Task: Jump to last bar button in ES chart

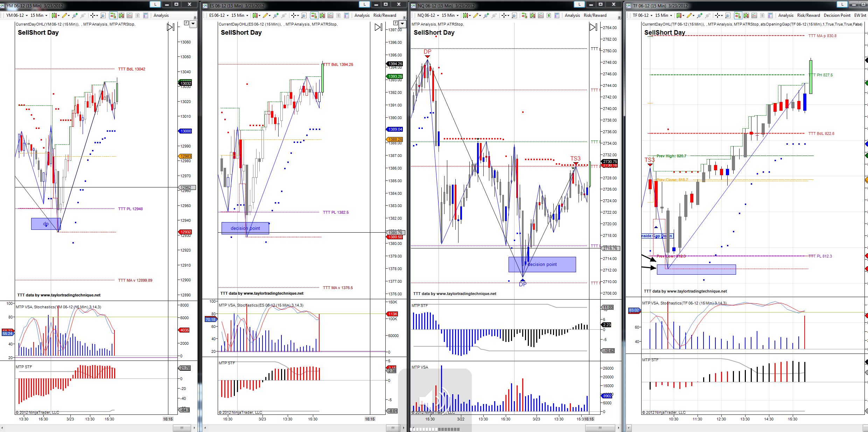Action: coord(378,27)
